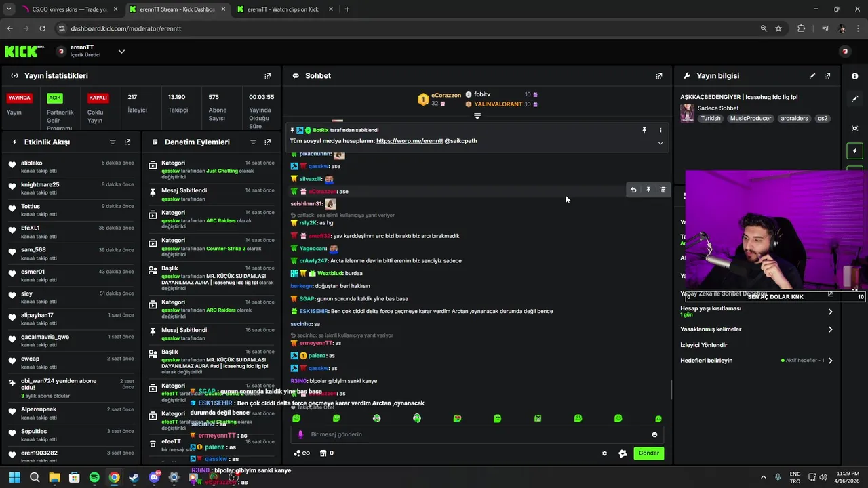The image size is (868, 488).
Task: Open filter options for Denetim Eylemleri
Action: (x=253, y=142)
